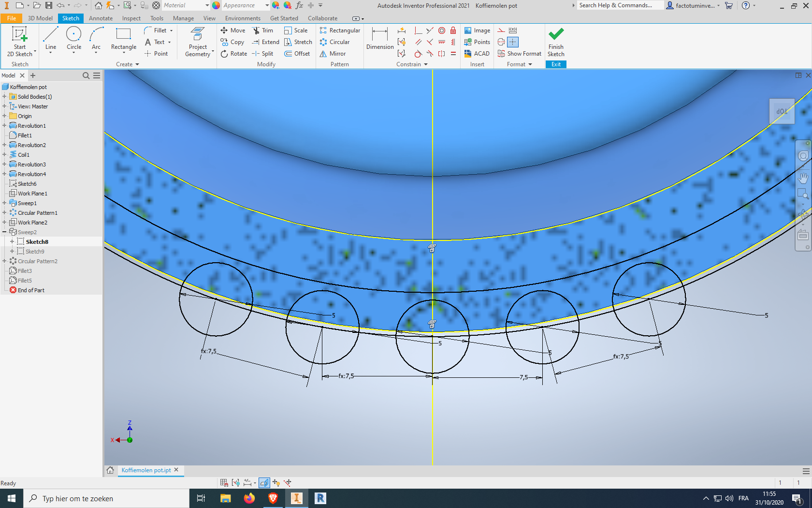Switch to the Annotate ribbon tab
Screen dimensions: 812x508
[101, 18]
